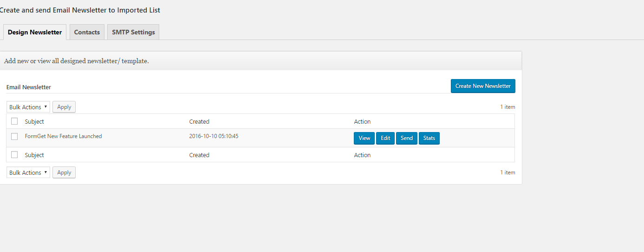Click the footer Subject column label
The width and height of the screenshot is (644, 252).
tap(34, 155)
